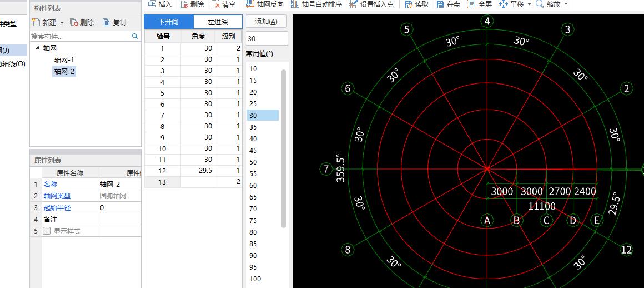Image resolution: width=644 pixels, height=288 pixels.
Task: Click axis bubble A in the drawing
Action: [x=487, y=221]
